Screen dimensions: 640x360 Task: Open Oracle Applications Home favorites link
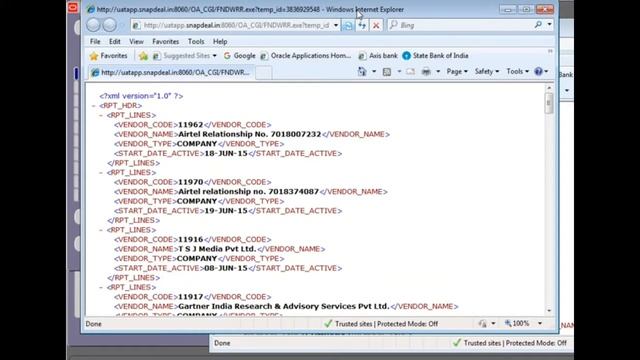tap(306, 56)
